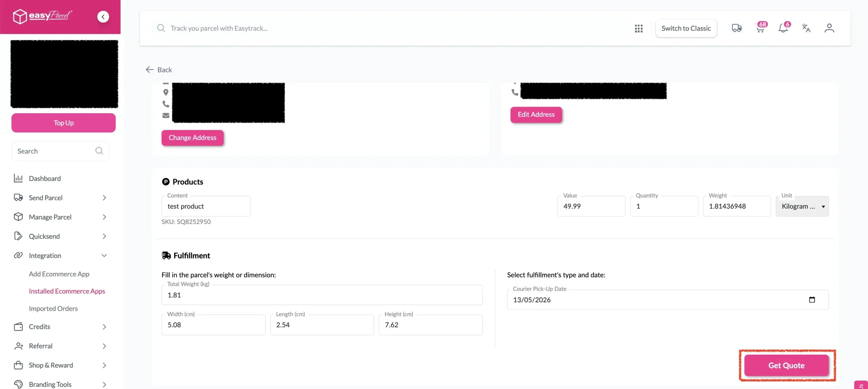The width and height of the screenshot is (868, 389).
Task: Click the search magnifier in the tracking bar
Action: [x=161, y=28]
